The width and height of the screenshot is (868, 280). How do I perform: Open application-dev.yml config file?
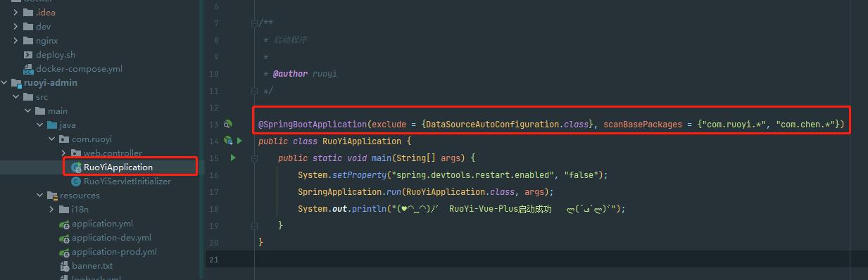[x=111, y=237]
